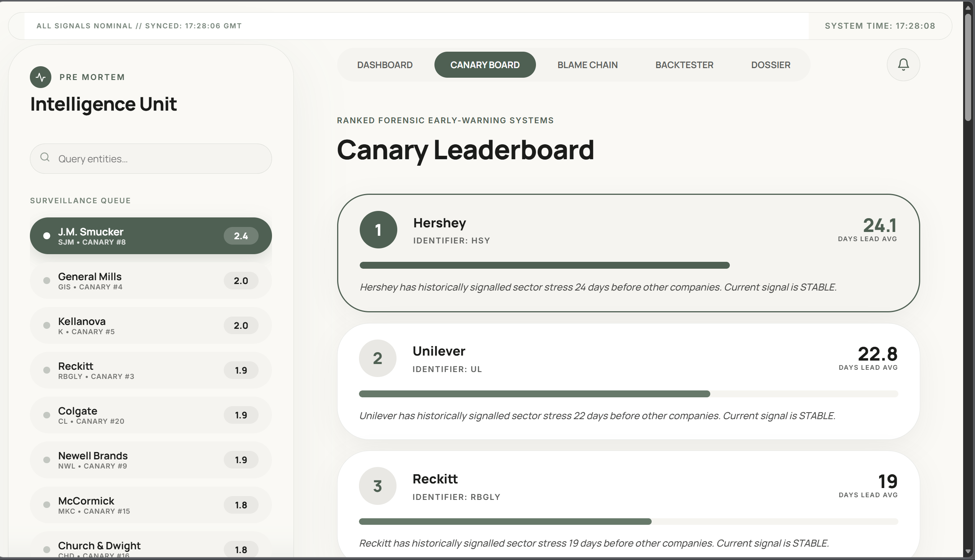This screenshot has width=975, height=560.
Task: Go to the Backtester tab
Action: (684, 65)
